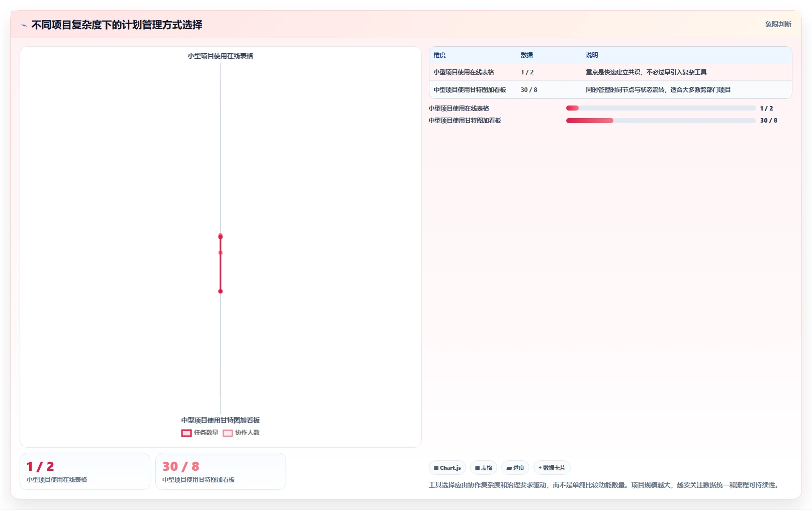Image resolution: width=812 pixels, height=510 pixels.
Task: Click the 数据 column header
Action: (526, 55)
